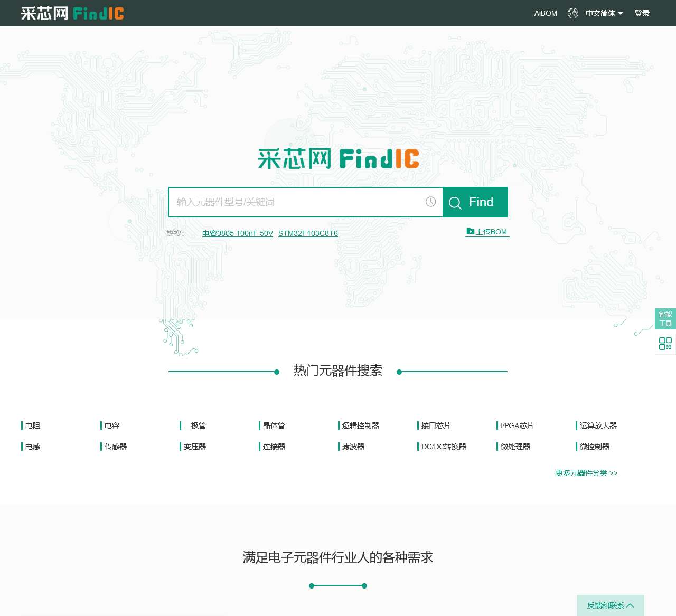Screen dimensions: 676x616
Task: Click 登录 to log in
Action: (642, 13)
